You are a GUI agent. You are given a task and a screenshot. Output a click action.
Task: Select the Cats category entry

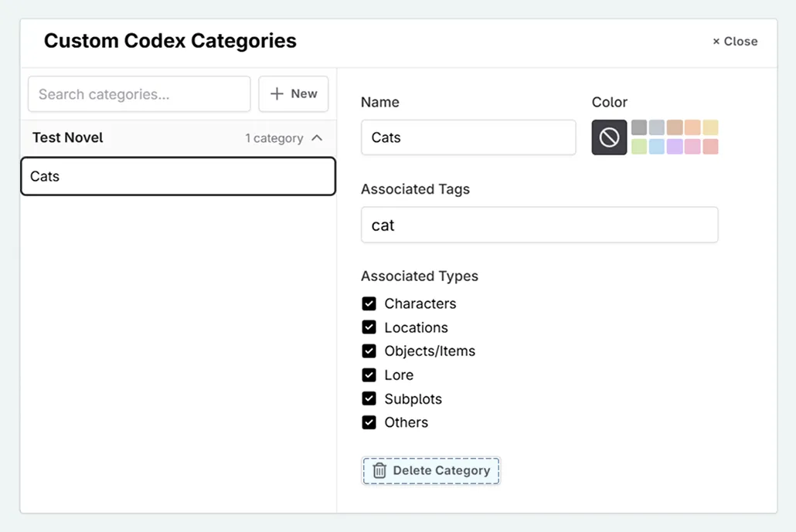tap(178, 176)
